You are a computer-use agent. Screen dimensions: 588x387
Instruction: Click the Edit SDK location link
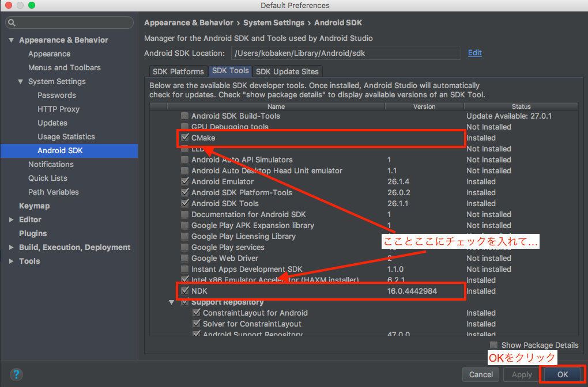tap(475, 53)
